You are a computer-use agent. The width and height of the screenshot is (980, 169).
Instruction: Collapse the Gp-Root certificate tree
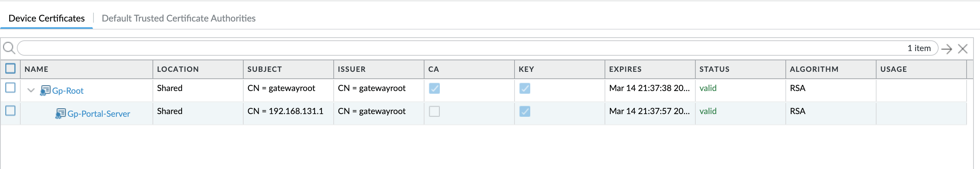[31, 91]
